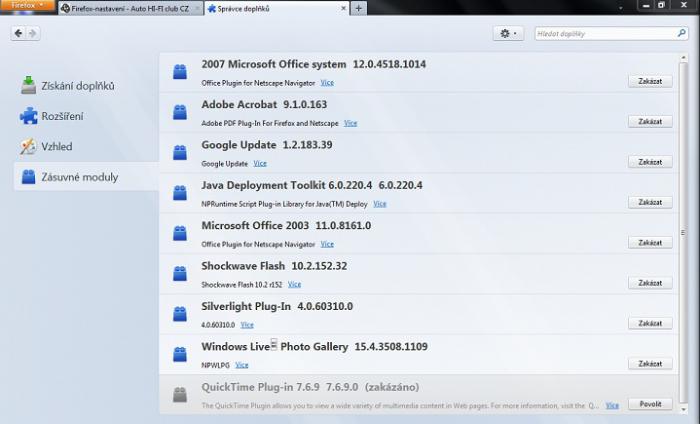The image size is (700, 424).
Task: Click the back navigation arrow
Action: [x=19, y=33]
